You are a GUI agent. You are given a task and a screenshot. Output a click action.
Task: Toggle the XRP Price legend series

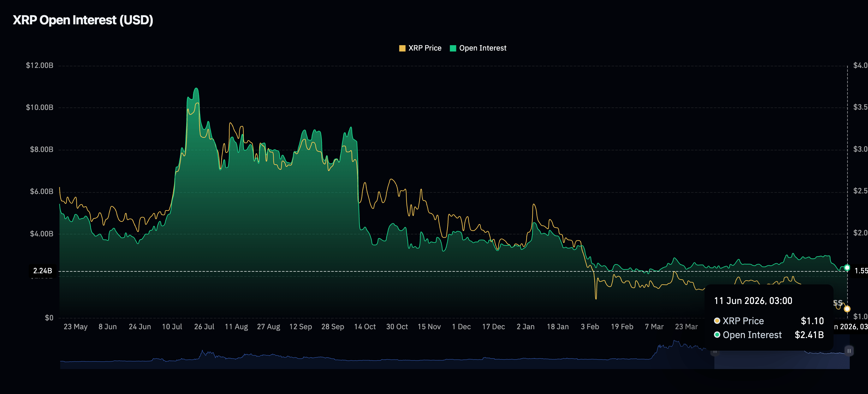(420, 48)
